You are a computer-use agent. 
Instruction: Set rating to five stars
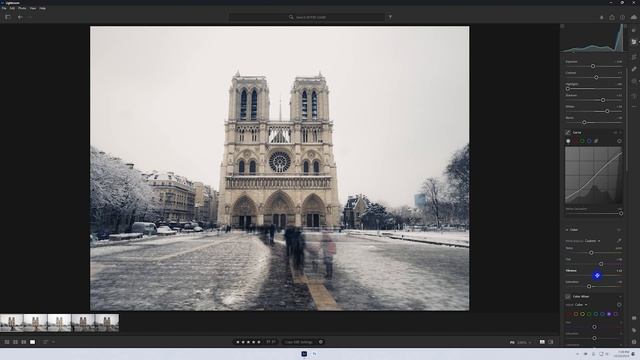click(259, 342)
